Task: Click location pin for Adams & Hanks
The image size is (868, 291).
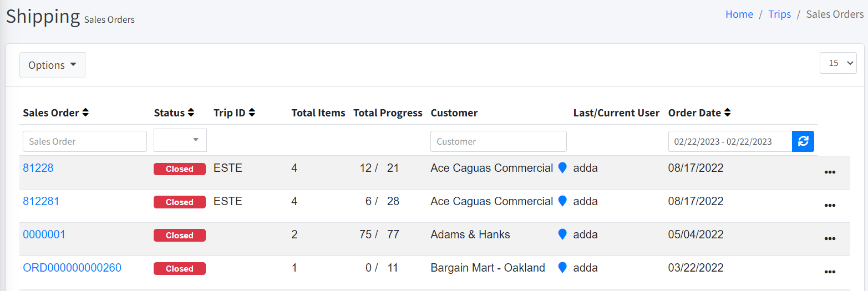Action: (562, 234)
